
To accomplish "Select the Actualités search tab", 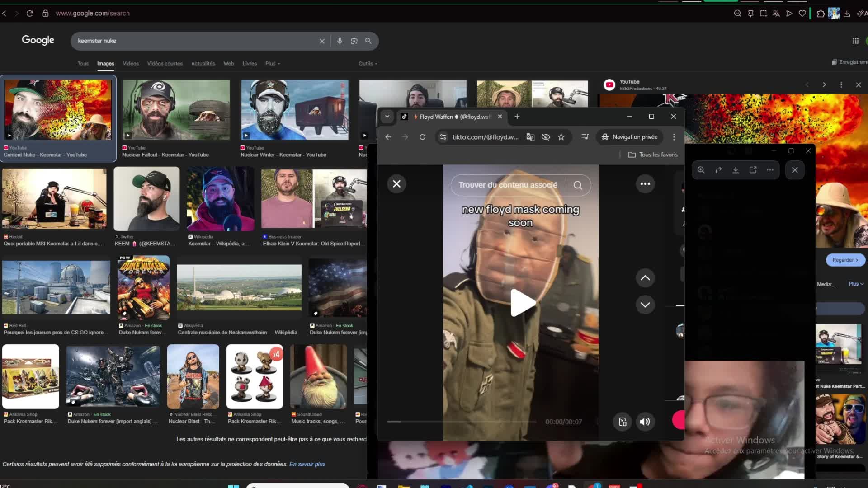I will coord(203,64).
